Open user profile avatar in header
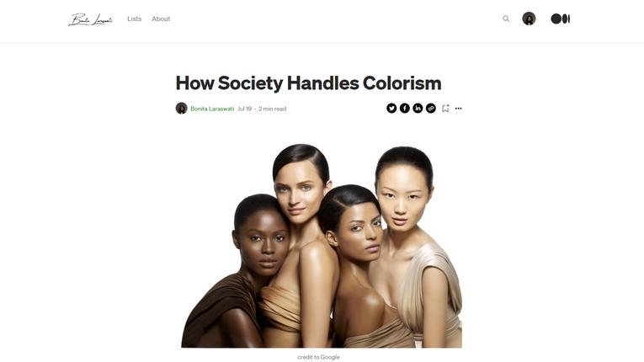644x362 pixels. pyautogui.click(x=529, y=19)
